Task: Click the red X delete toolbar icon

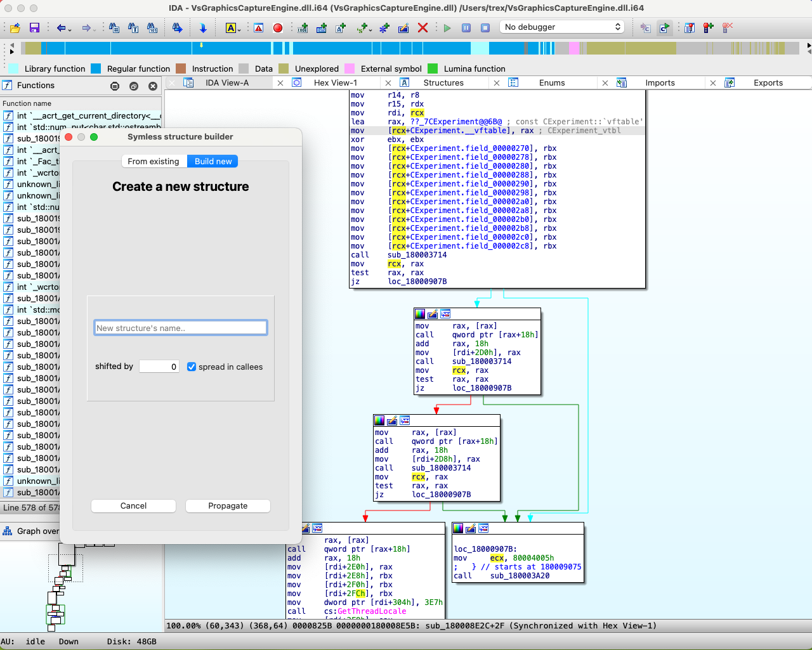Action: 422,28
